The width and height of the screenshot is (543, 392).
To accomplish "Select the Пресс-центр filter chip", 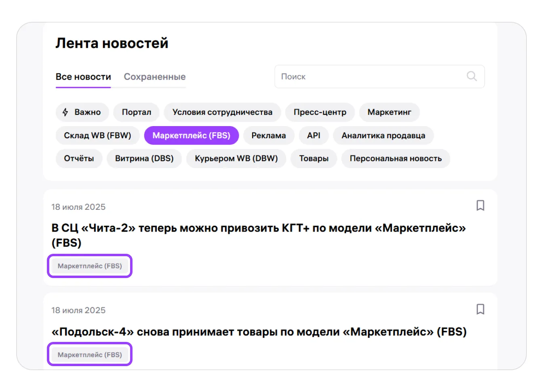I will point(320,112).
